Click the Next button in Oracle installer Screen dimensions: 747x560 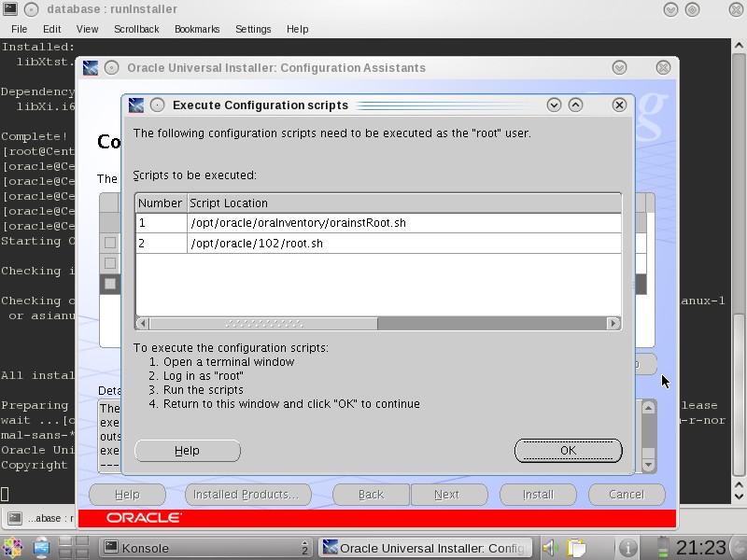(x=448, y=495)
